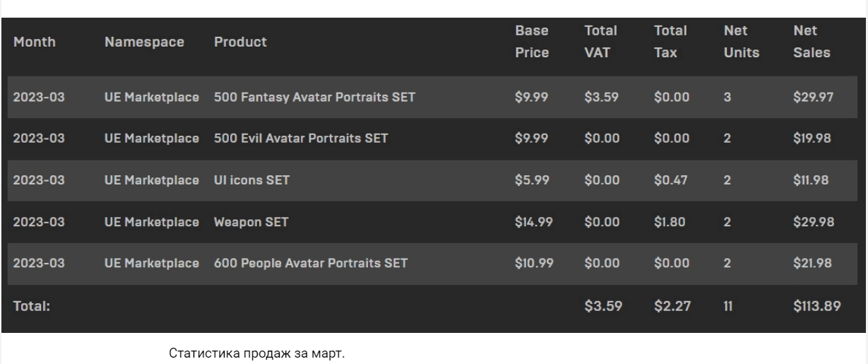Viewport: 868px width, 364px height.
Task: Click the total net units value 11
Action: click(x=730, y=307)
